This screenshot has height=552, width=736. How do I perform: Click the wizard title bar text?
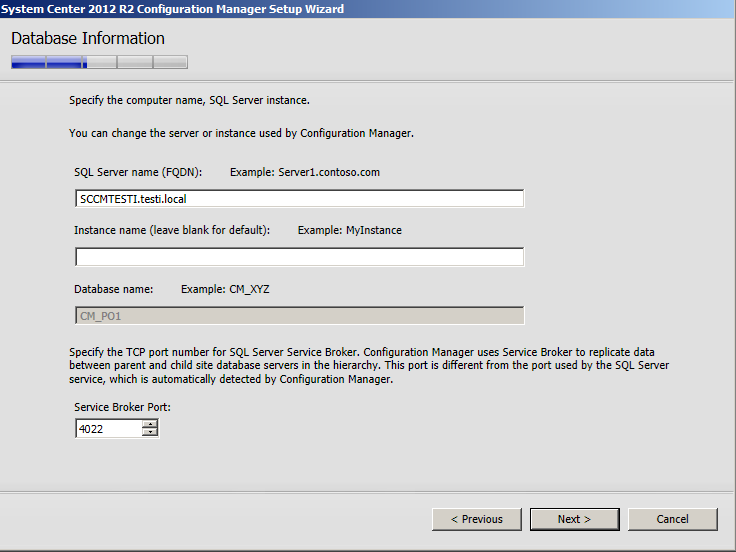click(x=172, y=9)
